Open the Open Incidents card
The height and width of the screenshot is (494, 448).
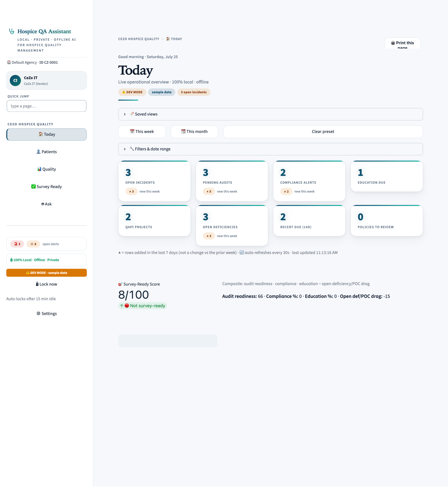coord(154,181)
